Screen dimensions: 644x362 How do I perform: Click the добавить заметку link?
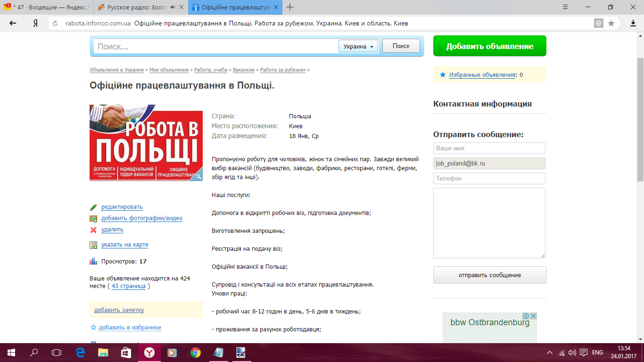pyautogui.click(x=119, y=310)
